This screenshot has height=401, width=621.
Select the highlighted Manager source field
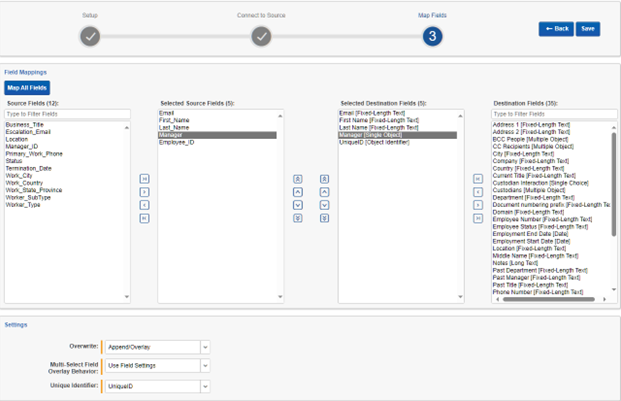tap(217, 135)
